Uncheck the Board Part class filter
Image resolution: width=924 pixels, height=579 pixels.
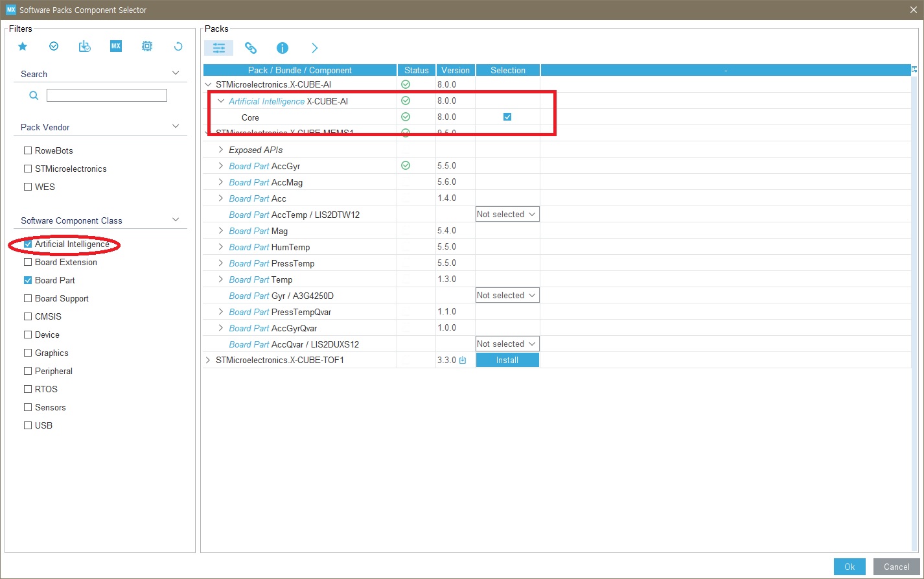point(28,280)
